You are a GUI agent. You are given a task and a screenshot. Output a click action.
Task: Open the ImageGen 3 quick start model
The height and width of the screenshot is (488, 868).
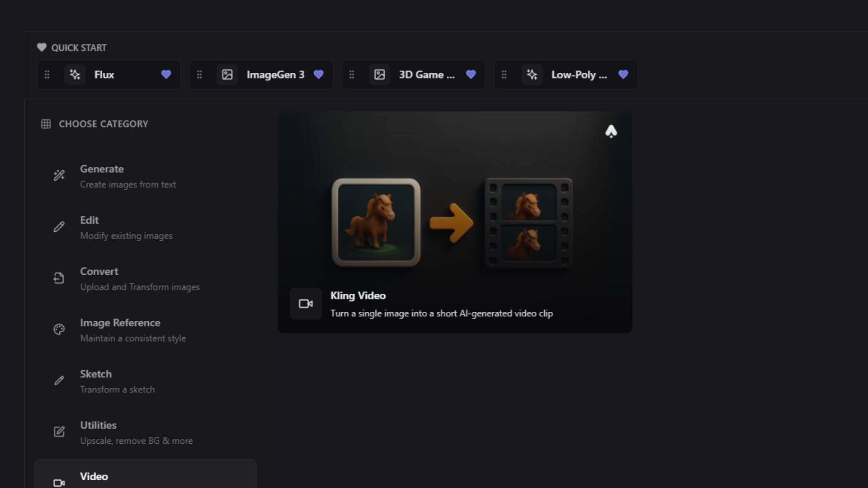(x=261, y=75)
